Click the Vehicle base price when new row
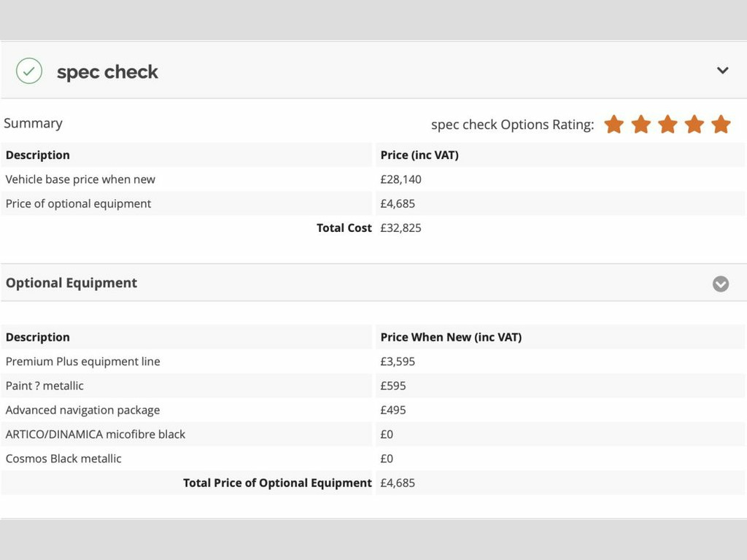 [80, 179]
